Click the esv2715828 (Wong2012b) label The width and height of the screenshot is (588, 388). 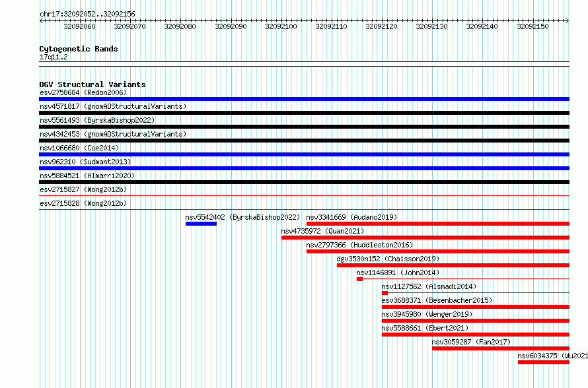tap(83, 203)
